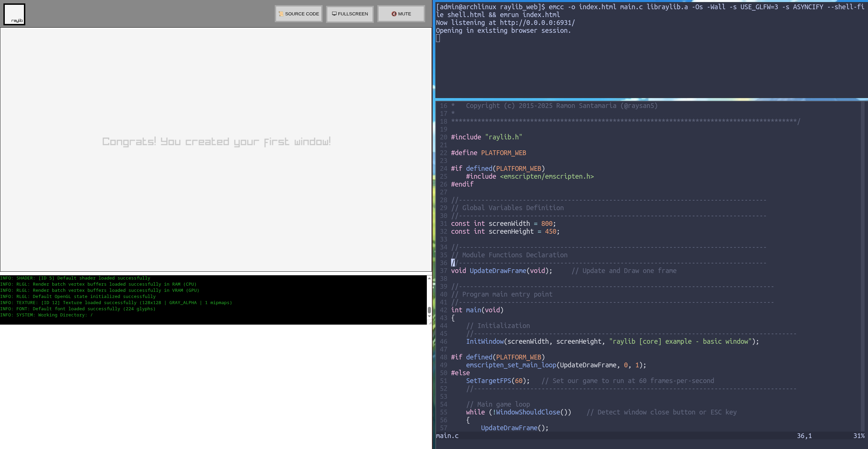Click the '#define PLATFORM_WEB' line in editor
868x449 pixels.
[488, 153]
